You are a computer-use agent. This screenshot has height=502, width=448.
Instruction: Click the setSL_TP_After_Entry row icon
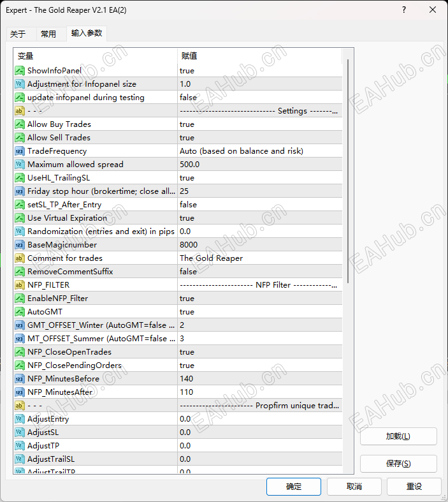(20, 205)
